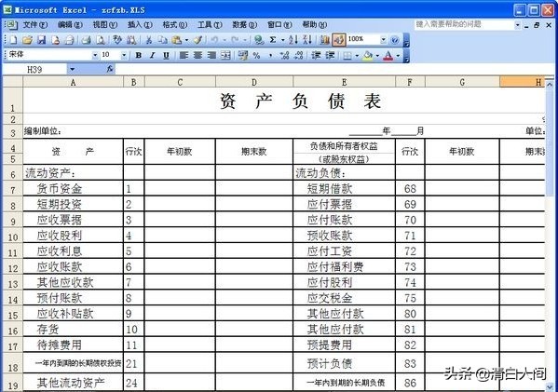Sort descending with the Z-A icon

tap(307, 40)
